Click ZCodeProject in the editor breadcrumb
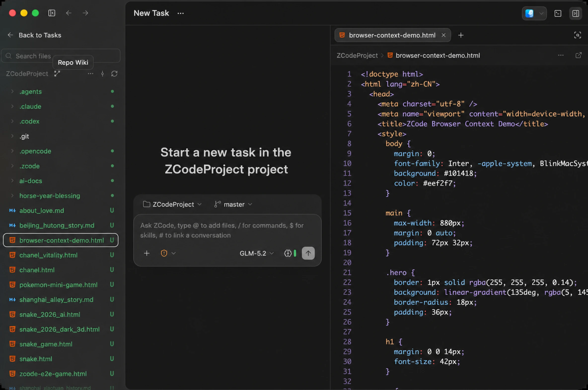The height and width of the screenshot is (390, 588). (357, 56)
